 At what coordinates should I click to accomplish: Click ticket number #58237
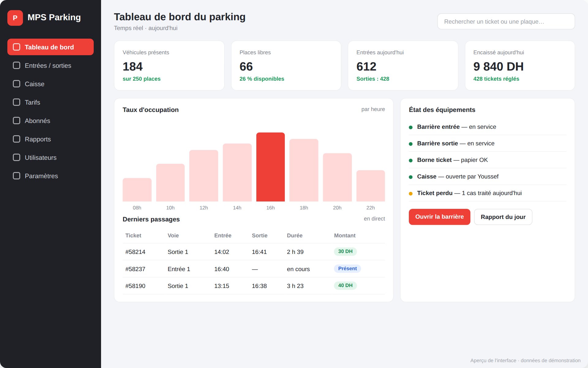135,269
